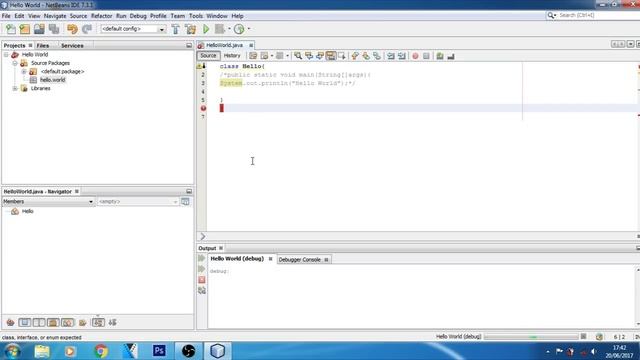The height and width of the screenshot is (360, 640).
Task: Toggle Show Static Members filter in Navigator
Action: 39,322
